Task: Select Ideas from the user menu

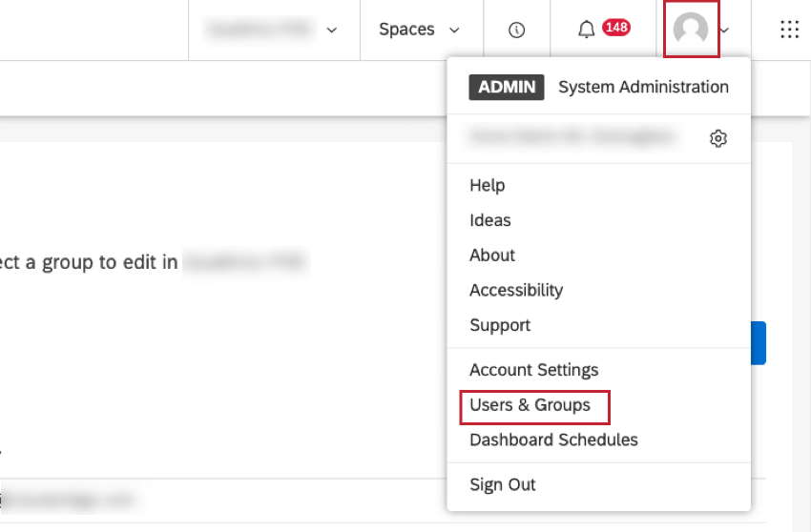Action: pyautogui.click(x=489, y=220)
